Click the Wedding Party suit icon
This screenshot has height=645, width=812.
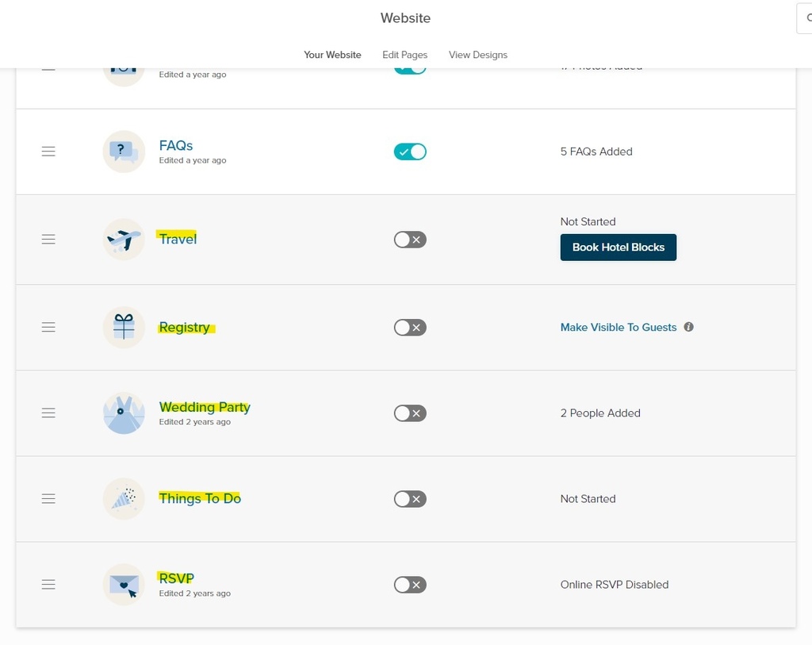tap(124, 413)
